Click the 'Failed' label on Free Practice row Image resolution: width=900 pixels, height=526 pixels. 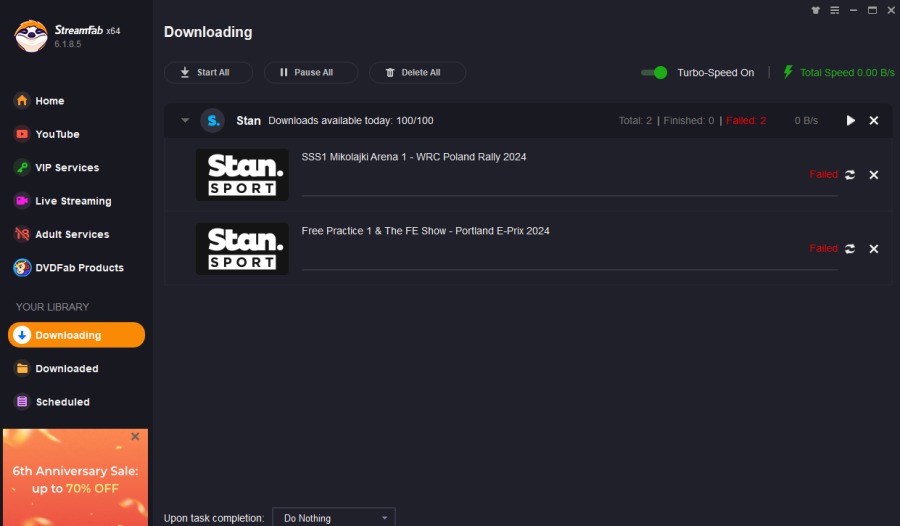[x=824, y=248]
